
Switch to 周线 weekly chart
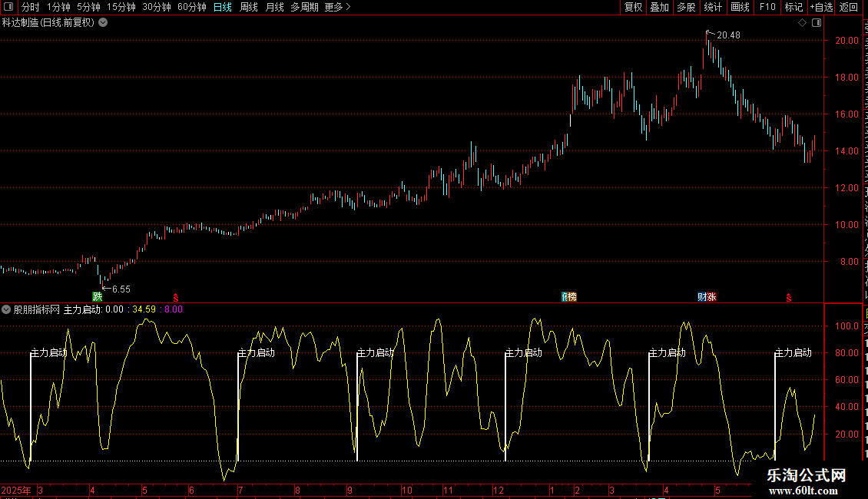pos(249,7)
